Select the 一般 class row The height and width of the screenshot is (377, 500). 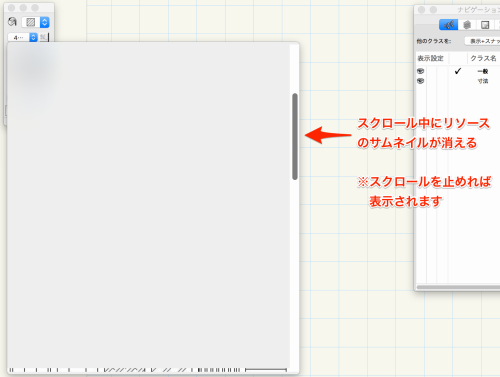coord(458,71)
